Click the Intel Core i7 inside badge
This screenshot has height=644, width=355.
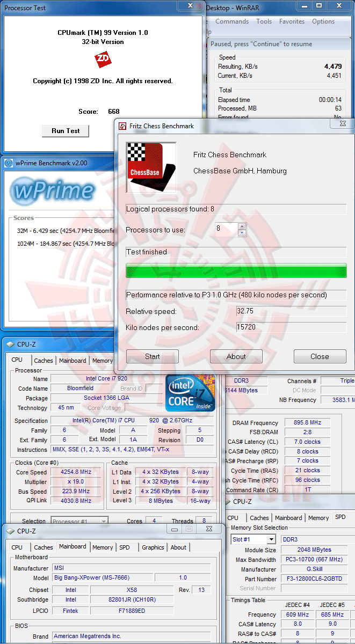191,393
